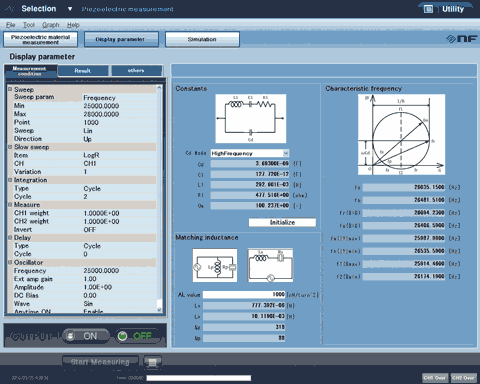Click the Point value 1000
The image size is (480, 384).
point(91,123)
